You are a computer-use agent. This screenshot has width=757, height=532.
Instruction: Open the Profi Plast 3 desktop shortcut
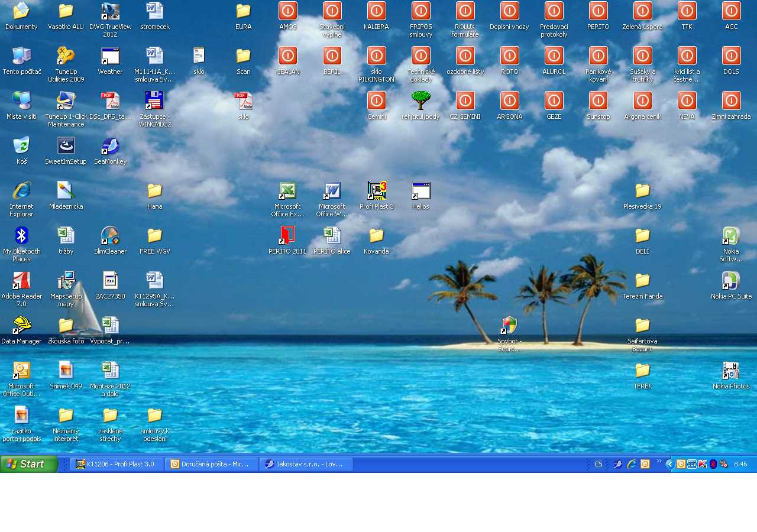pyautogui.click(x=376, y=191)
